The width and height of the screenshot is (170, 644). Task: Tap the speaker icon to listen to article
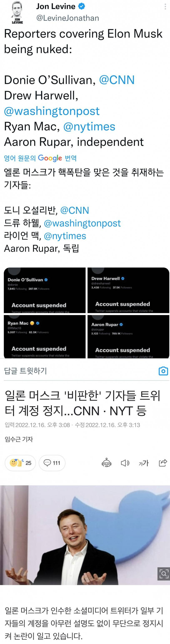click(125, 463)
